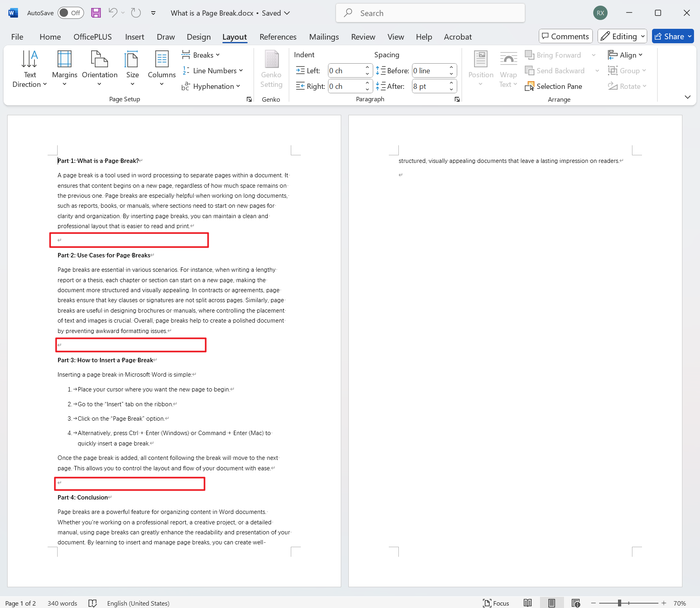The height and width of the screenshot is (608, 700).
Task: Open the Mailings tab
Action: tap(324, 36)
